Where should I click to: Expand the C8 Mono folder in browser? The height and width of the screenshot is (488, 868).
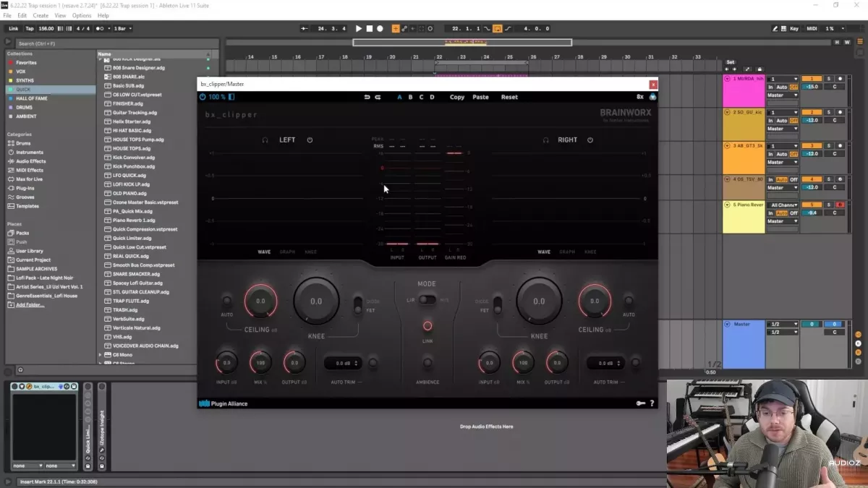pos(100,355)
